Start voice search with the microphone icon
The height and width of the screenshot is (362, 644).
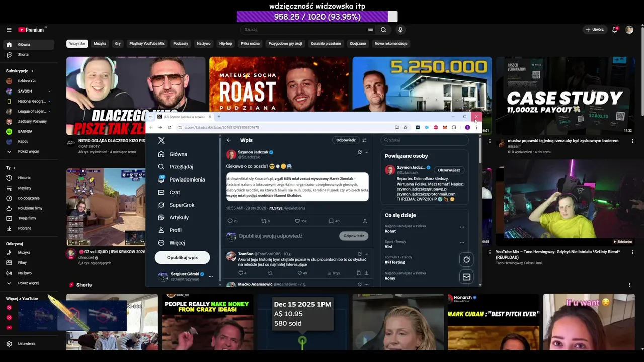click(x=400, y=30)
